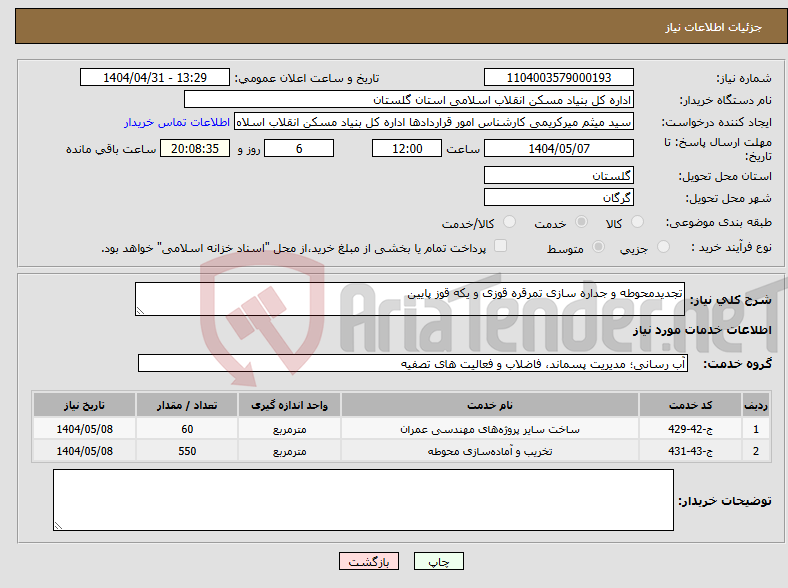Click the بازگشت (back) button
The width and height of the screenshot is (788, 588).
[x=369, y=561]
